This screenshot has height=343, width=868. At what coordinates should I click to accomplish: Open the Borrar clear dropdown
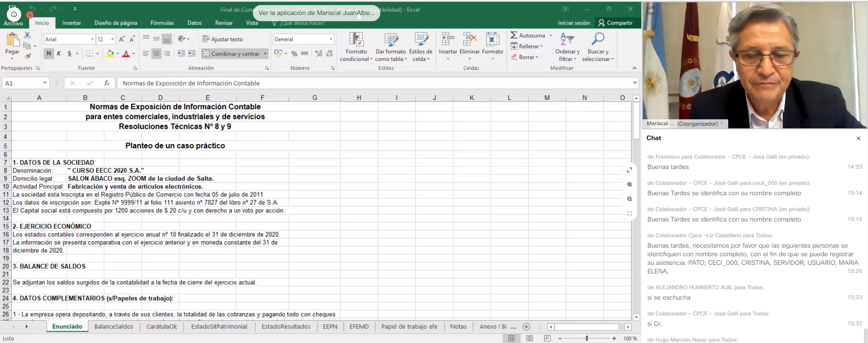pos(525,57)
